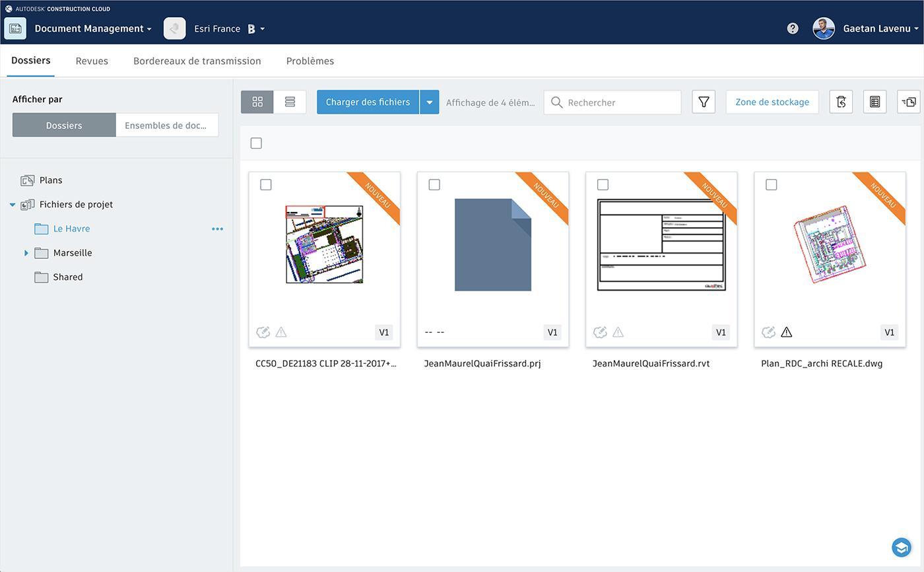Click the Document Management module icon
Screen dimensions: 924x572
pyautogui.click(x=15, y=28)
